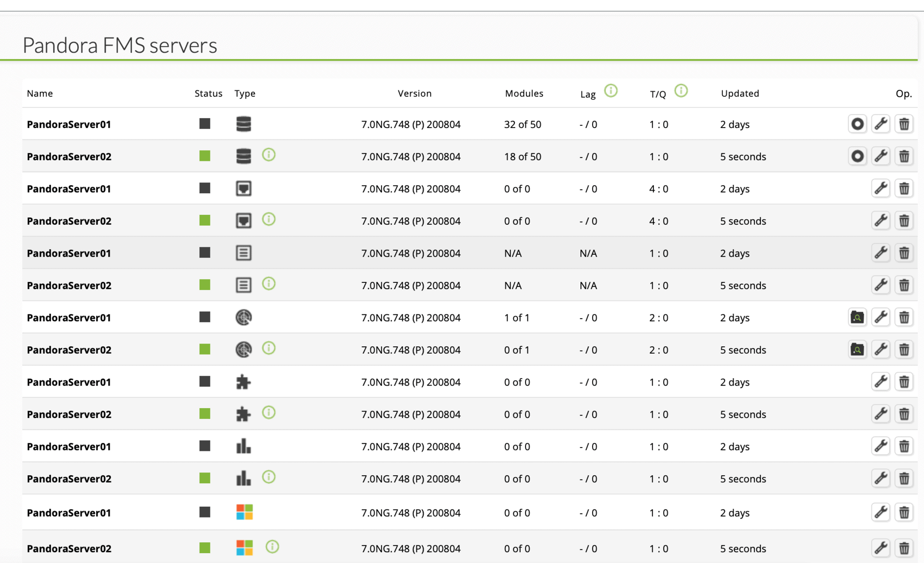
Task: Click wrench icon for PandoraServer01 plugin server row
Action: tap(881, 382)
